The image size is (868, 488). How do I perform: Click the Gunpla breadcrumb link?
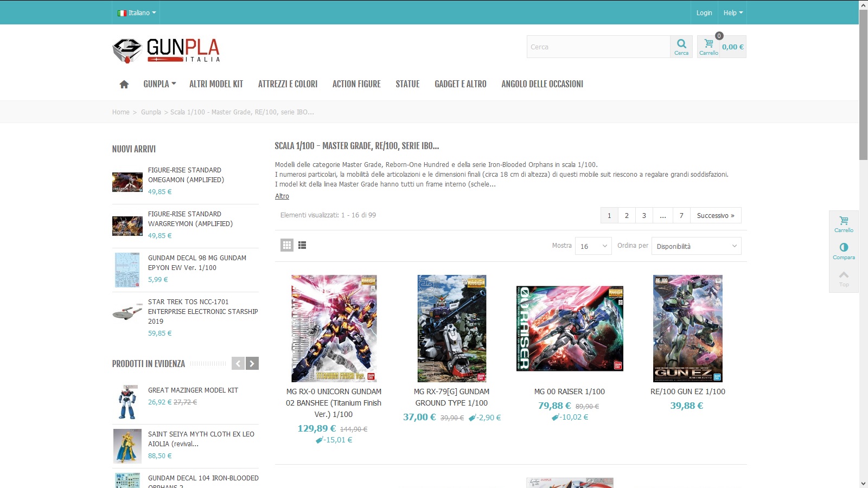pos(151,112)
